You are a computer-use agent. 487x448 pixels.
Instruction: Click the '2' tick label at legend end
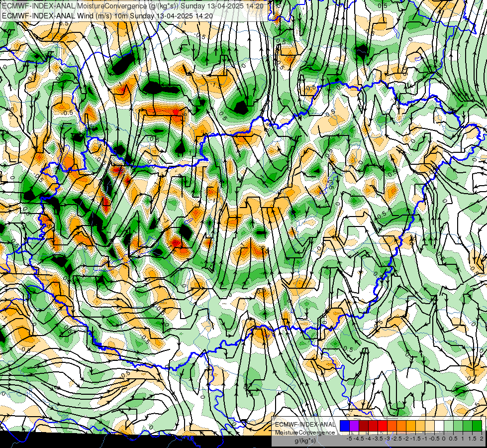tap(482, 439)
